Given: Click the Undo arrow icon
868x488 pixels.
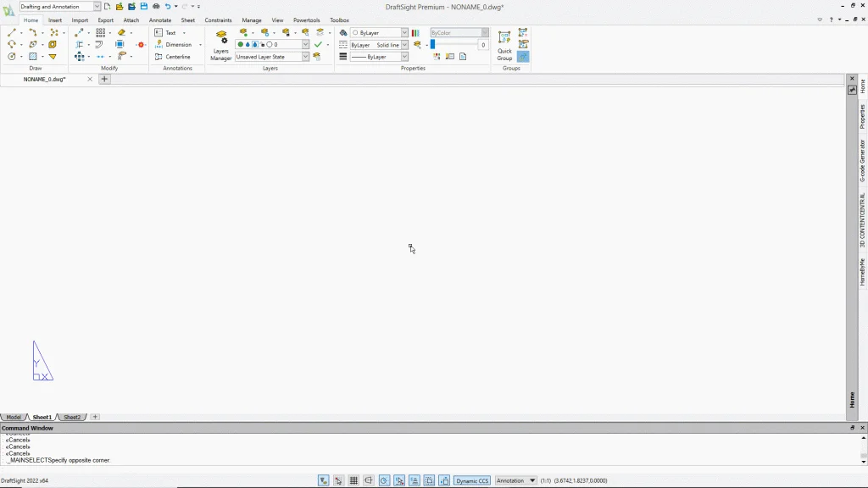Looking at the screenshot, I should click(x=168, y=7).
